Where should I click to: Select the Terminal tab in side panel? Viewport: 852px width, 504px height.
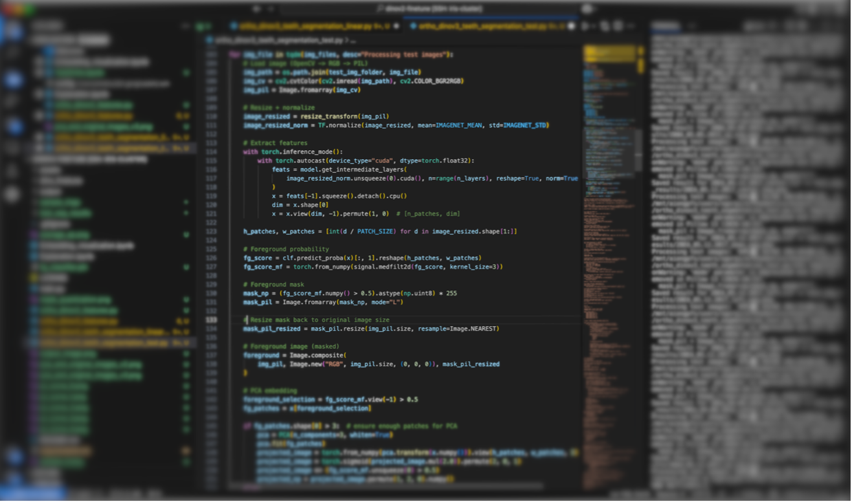pos(666,27)
